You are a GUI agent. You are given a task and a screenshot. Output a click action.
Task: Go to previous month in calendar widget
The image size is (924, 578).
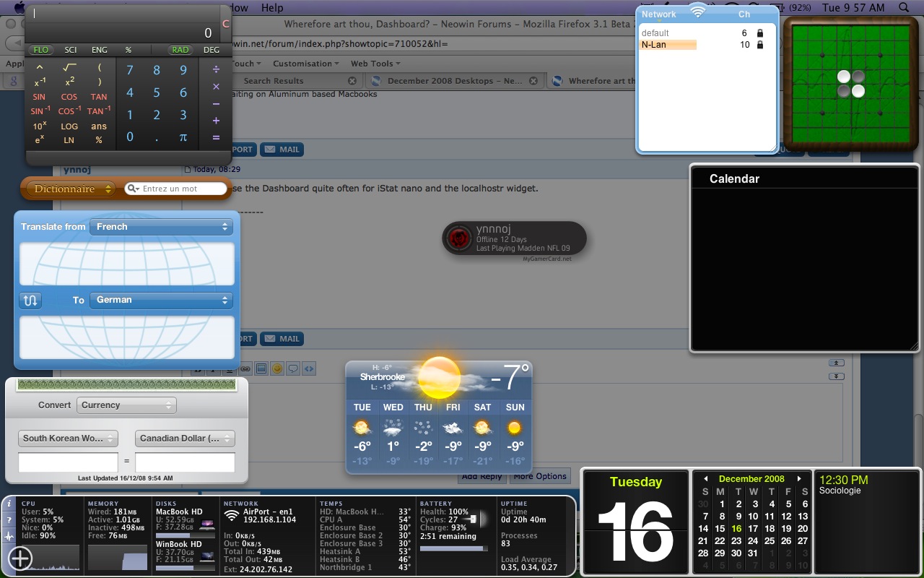point(705,479)
